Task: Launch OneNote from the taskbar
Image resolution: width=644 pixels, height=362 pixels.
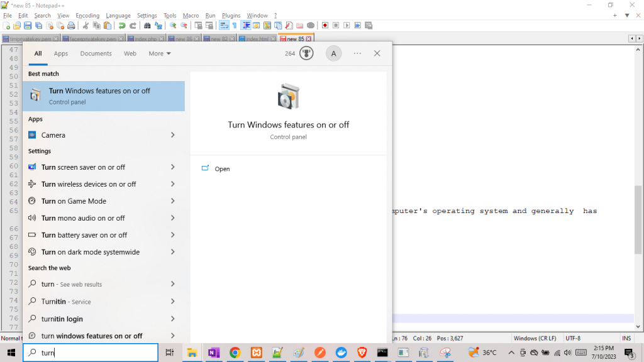Action: tap(214, 353)
